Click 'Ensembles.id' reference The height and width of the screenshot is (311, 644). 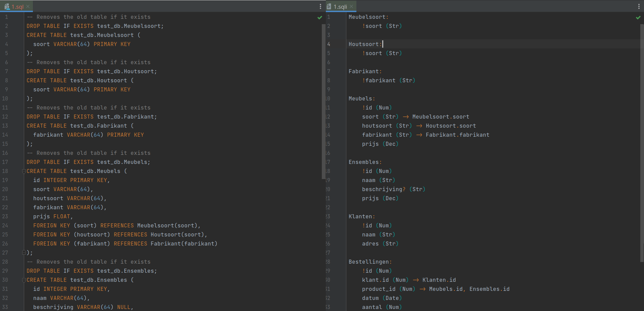click(490, 289)
